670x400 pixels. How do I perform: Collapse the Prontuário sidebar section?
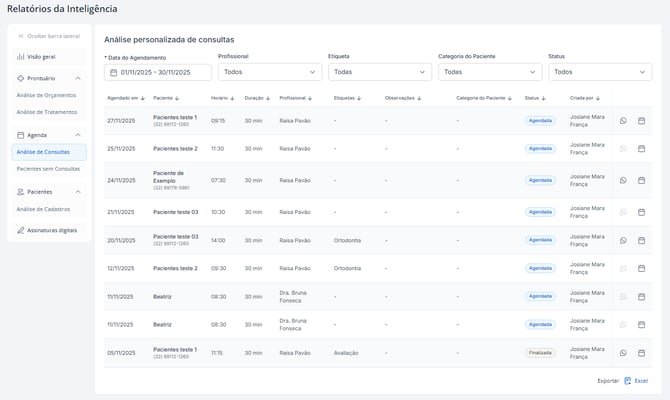point(78,78)
